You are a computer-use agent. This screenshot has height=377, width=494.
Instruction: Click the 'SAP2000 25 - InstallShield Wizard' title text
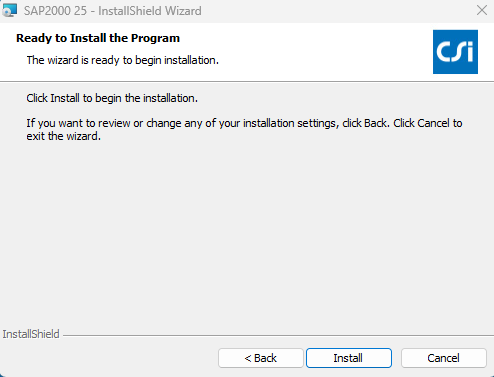click(x=113, y=11)
